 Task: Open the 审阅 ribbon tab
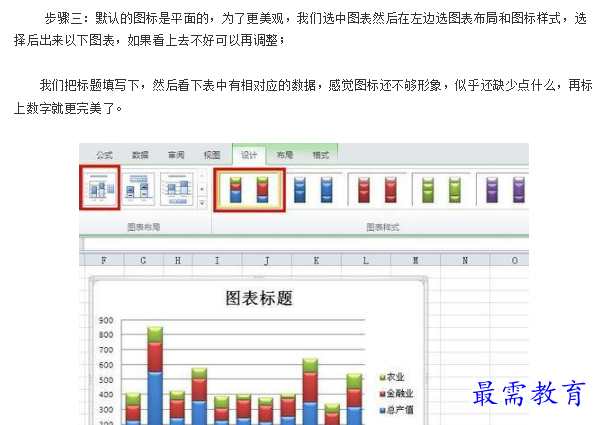coord(176,155)
